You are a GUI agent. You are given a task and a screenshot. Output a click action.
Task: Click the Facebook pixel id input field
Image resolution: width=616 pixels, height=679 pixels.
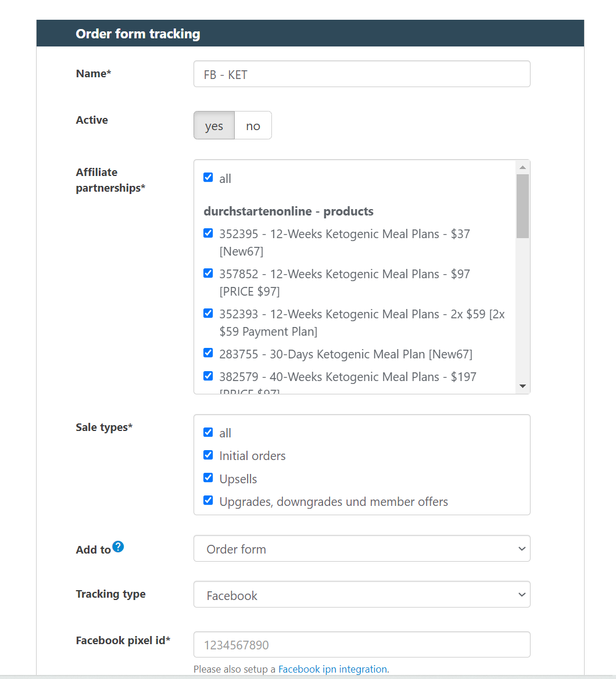(x=361, y=645)
